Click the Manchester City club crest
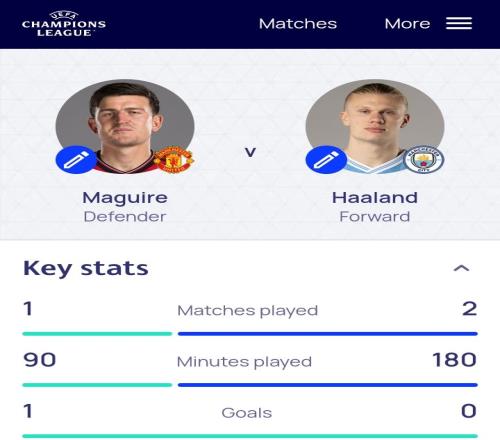This screenshot has height=440, width=500. pyautogui.click(x=423, y=159)
